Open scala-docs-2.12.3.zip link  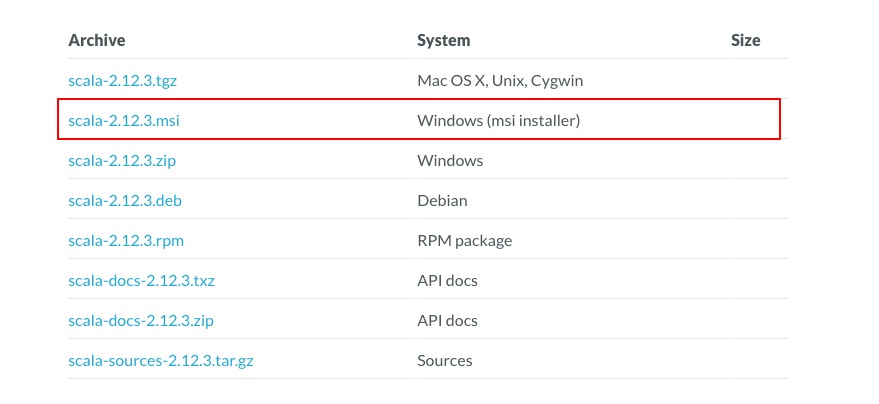point(141,322)
